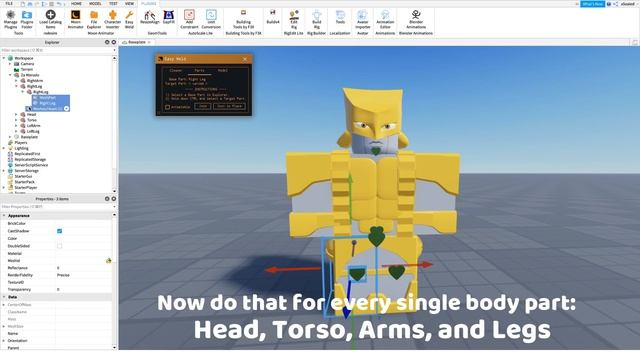
Task: Activate the GapFill tool
Action: 169,18
